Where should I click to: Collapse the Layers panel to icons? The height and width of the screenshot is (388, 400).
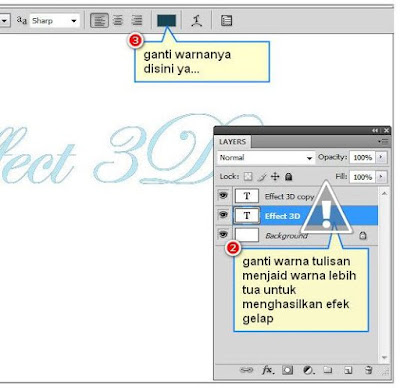(375, 130)
